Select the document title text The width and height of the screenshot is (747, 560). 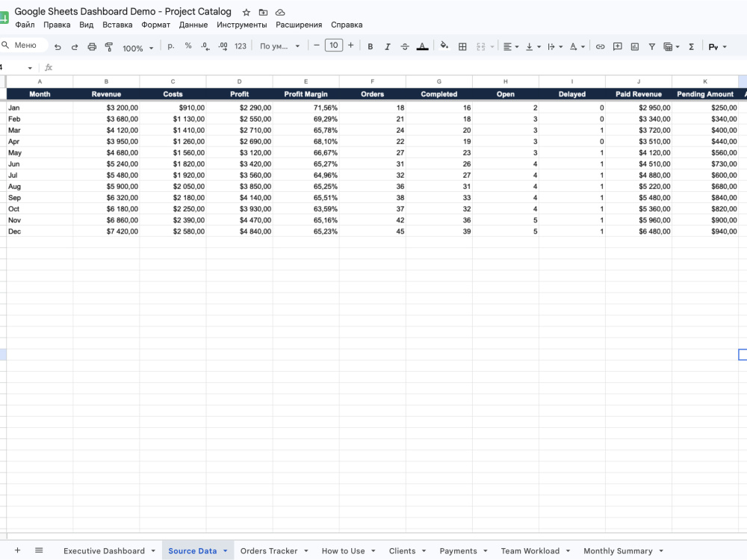123,11
